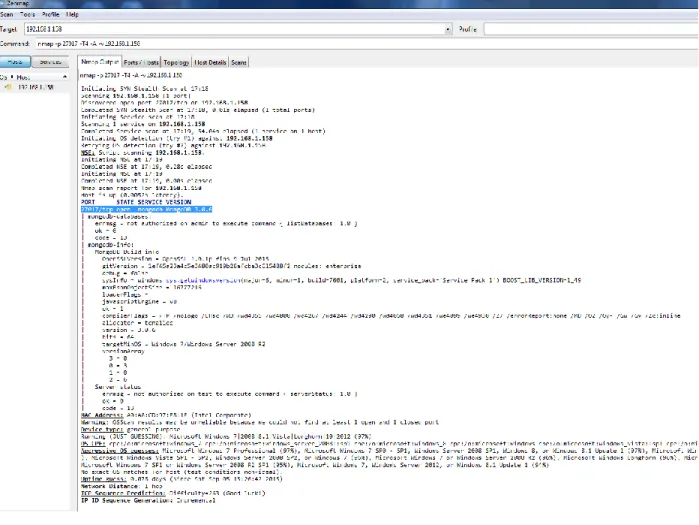The image size is (699, 525).
Task: Switch to the Ports / Hosts tab
Action: coord(141,62)
